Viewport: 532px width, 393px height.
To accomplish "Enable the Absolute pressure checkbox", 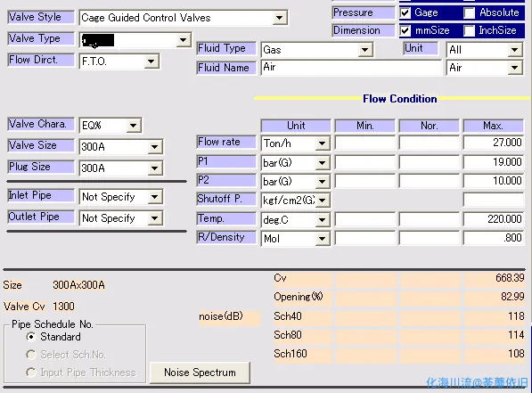I will [470, 12].
